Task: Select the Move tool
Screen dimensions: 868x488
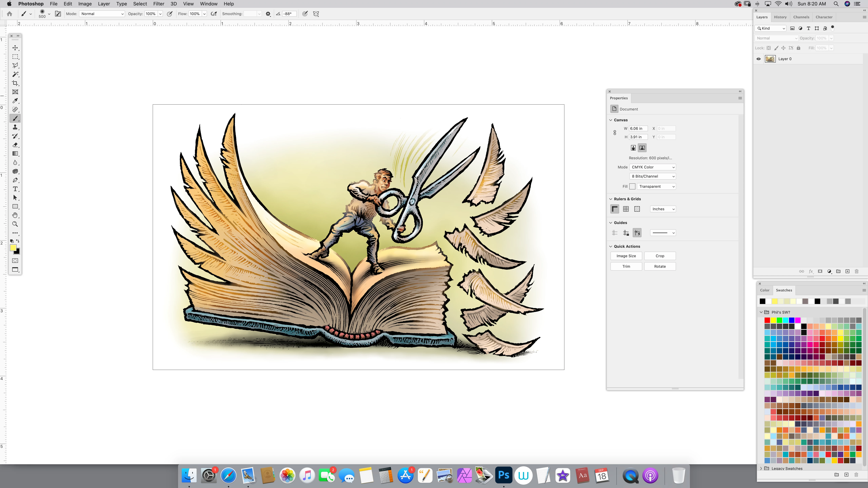Action: click(15, 48)
